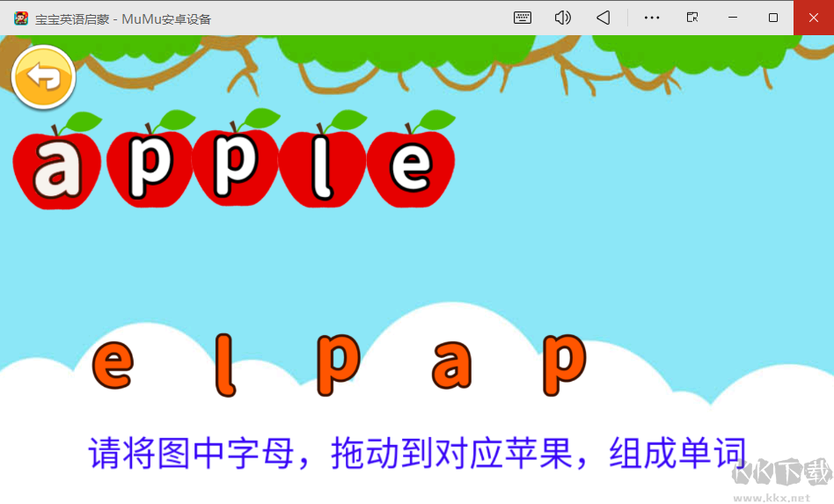Open the three-dots more options menu

(652, 18)
